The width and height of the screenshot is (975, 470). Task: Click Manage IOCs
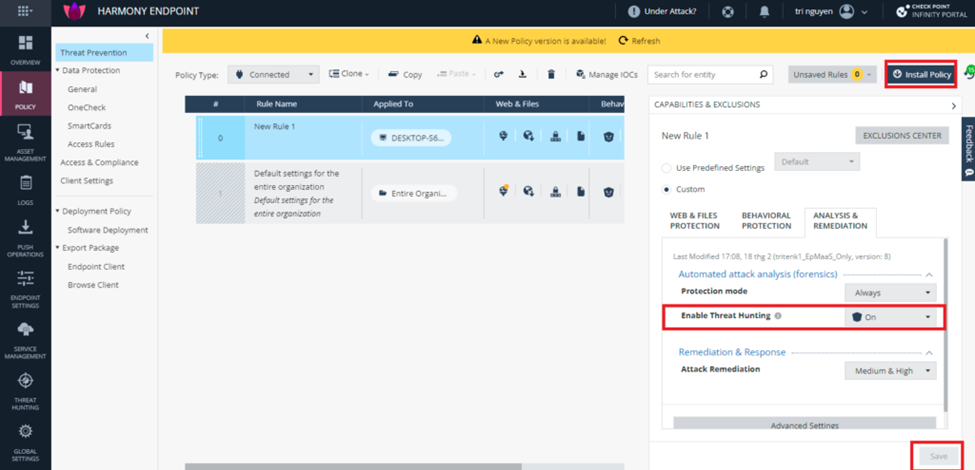pyautogui.click(x=607, y=75)
